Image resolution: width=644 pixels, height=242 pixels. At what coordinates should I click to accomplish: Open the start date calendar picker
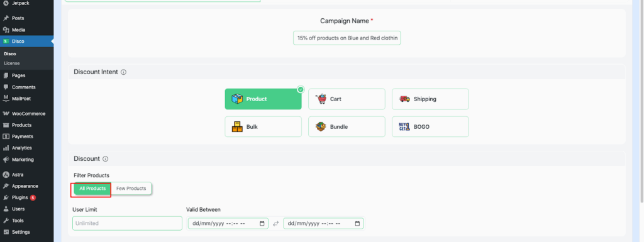click(262, 224)
